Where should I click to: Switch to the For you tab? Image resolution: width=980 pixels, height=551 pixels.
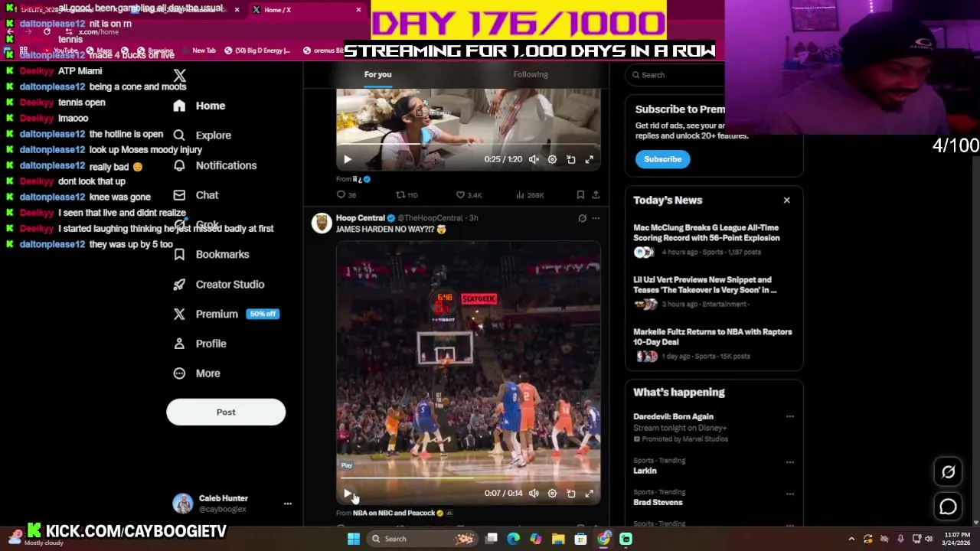(x=377, y=74)
